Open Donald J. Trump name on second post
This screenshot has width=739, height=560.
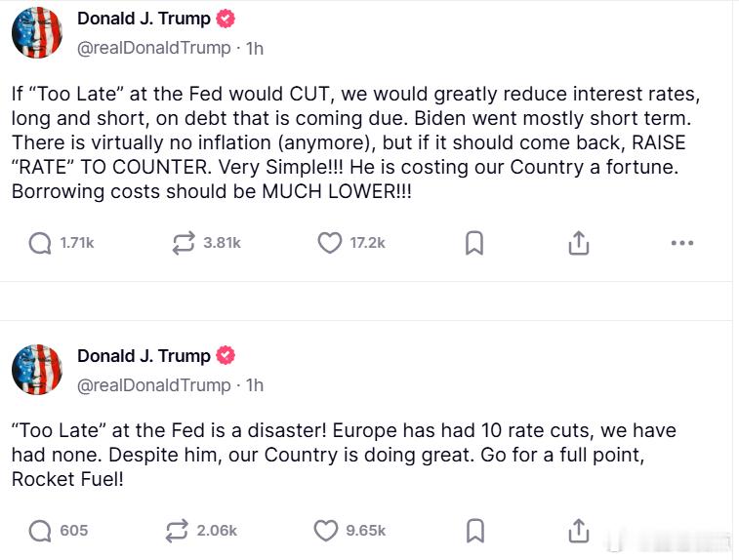pos(144,356)
